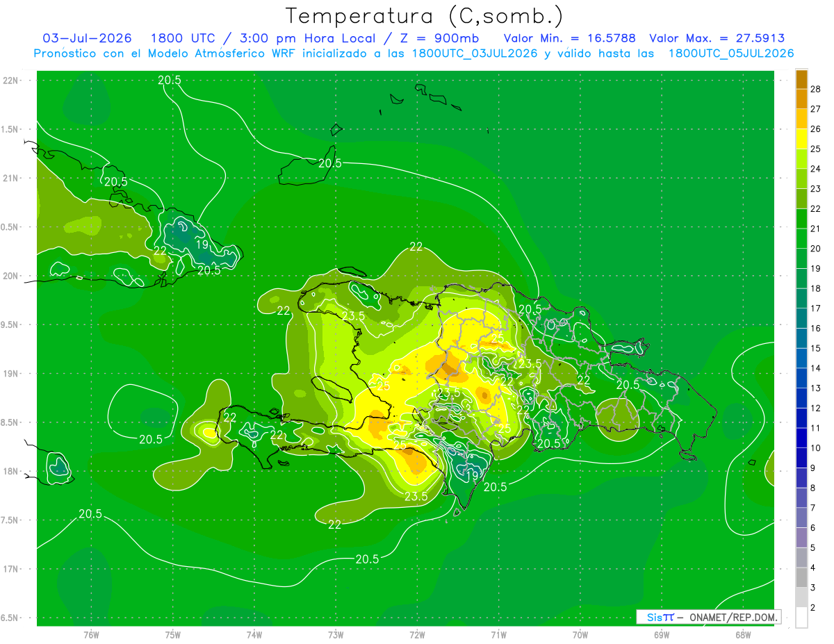Screen dimensions: 834x644
Task: Click the legend scale value '27'
Action: coord(815,109)
